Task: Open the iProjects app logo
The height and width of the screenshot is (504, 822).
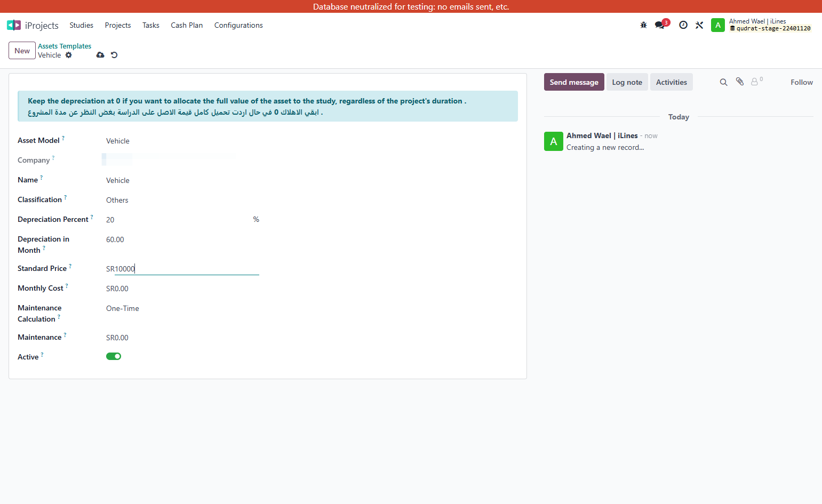Action: tap(14, 25)
